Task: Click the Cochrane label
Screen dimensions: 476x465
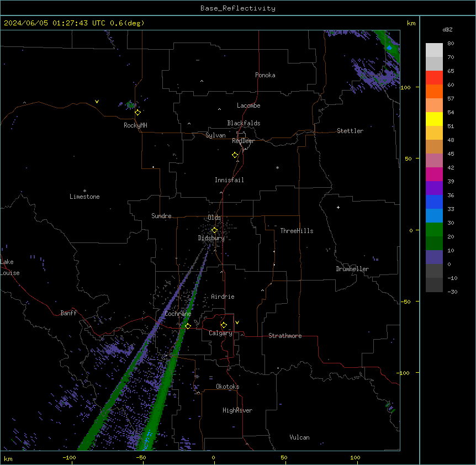Action: (178, 314)
